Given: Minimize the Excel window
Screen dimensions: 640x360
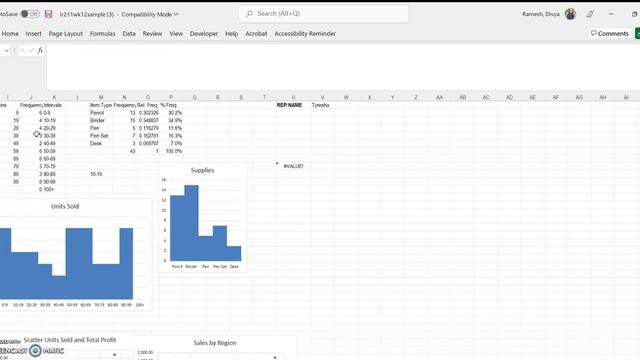Looking at the screenshot, I should click(611, 14).
